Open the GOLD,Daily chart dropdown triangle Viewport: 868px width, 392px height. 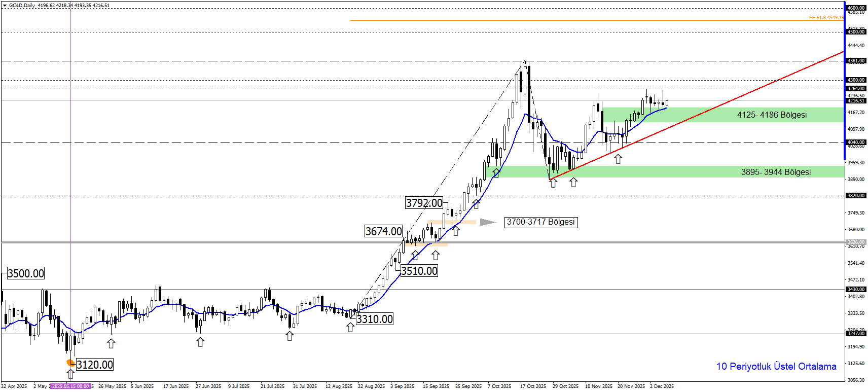5,6
